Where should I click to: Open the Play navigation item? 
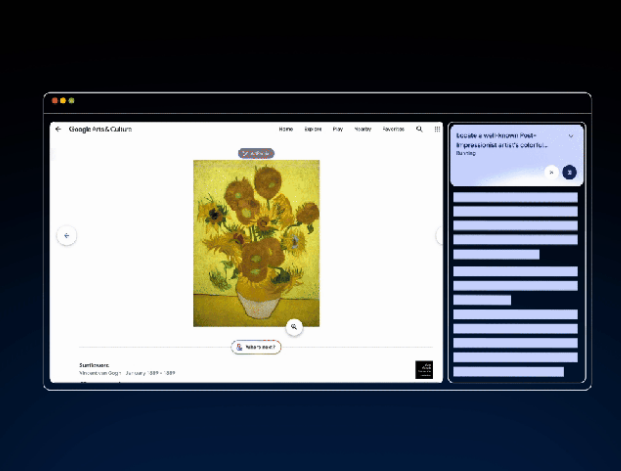pos(338,129)
